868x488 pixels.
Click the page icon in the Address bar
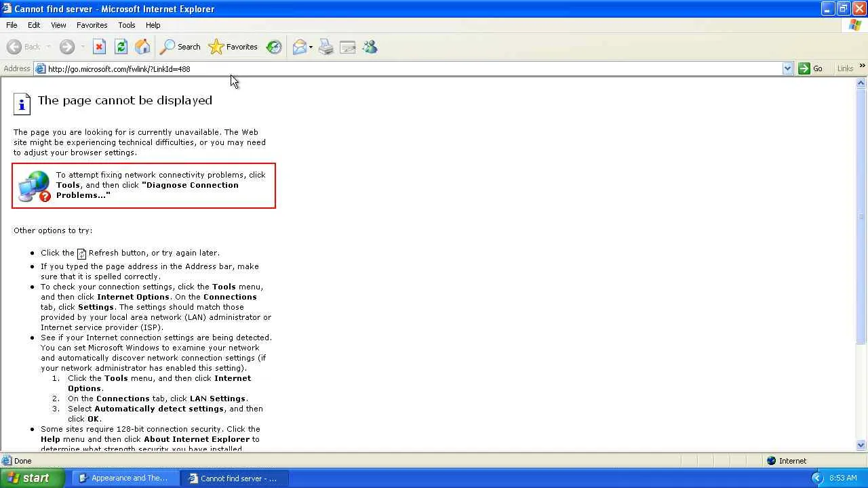41,68
